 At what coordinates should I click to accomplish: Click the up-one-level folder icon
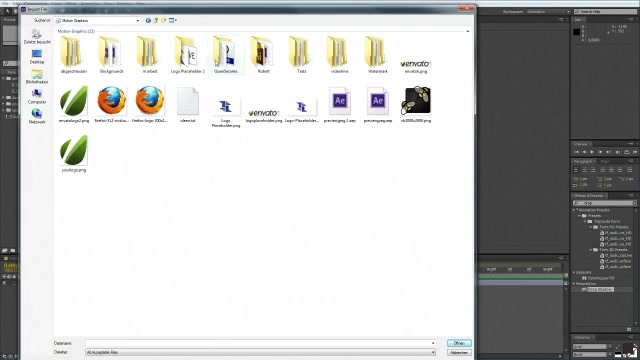point(156,20)
